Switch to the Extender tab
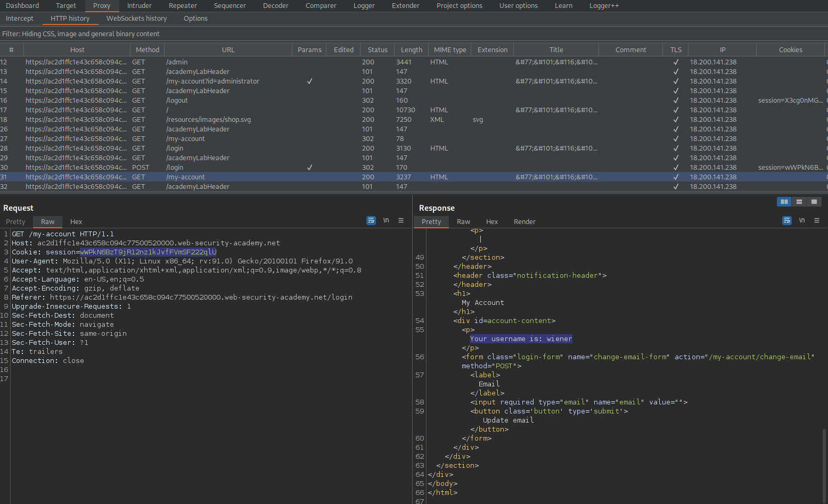 point(406,6)
